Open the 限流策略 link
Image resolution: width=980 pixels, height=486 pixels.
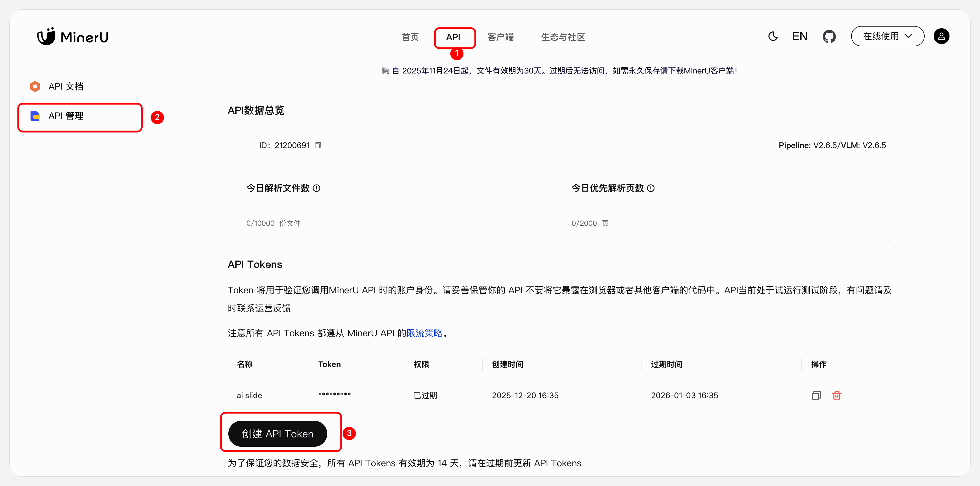click(424, 333)
